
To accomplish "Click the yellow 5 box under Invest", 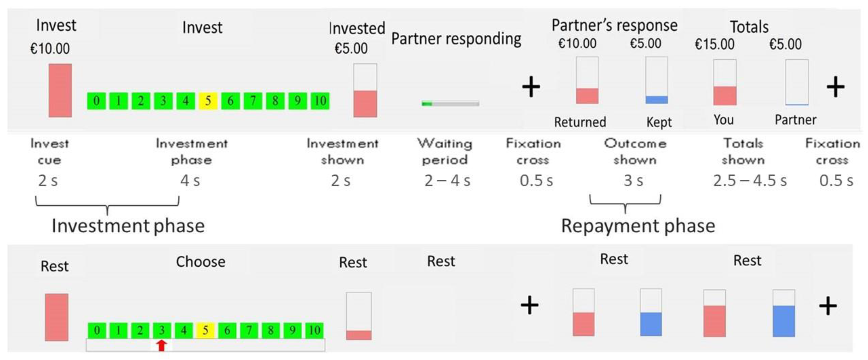I will 208,101.
